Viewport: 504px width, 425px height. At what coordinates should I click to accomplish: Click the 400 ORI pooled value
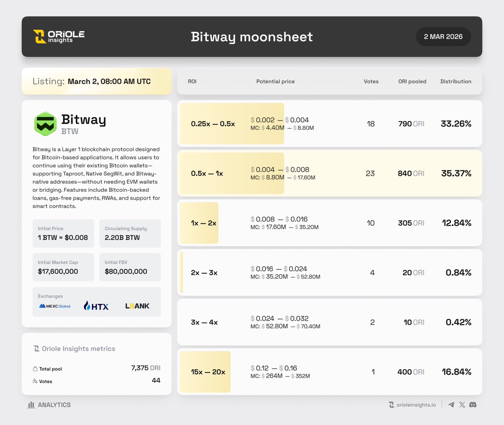coord(411,372)
